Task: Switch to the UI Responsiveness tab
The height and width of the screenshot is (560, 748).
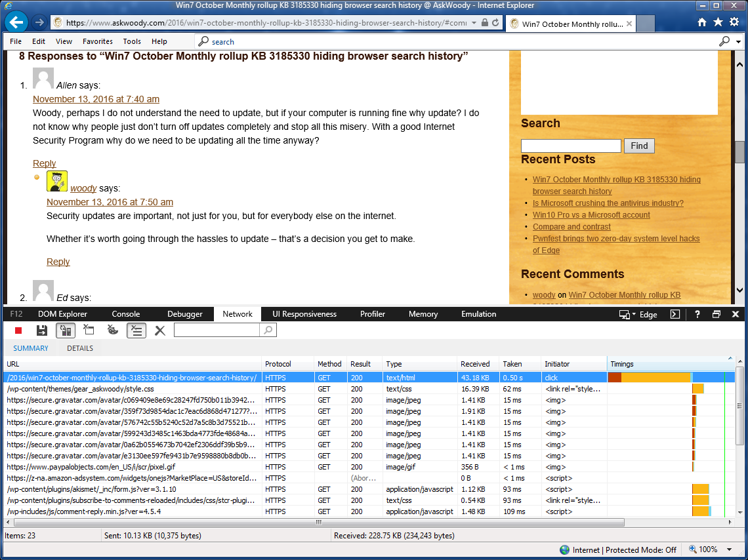Action: [x=304, y=314]
